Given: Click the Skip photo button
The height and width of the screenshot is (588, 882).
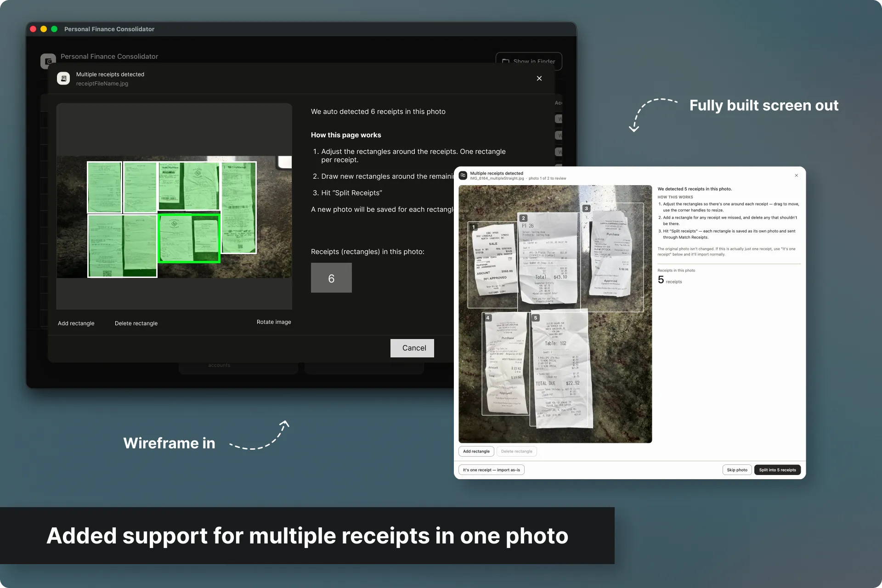Looking at the screenshot, I should [x=737, y=470].
